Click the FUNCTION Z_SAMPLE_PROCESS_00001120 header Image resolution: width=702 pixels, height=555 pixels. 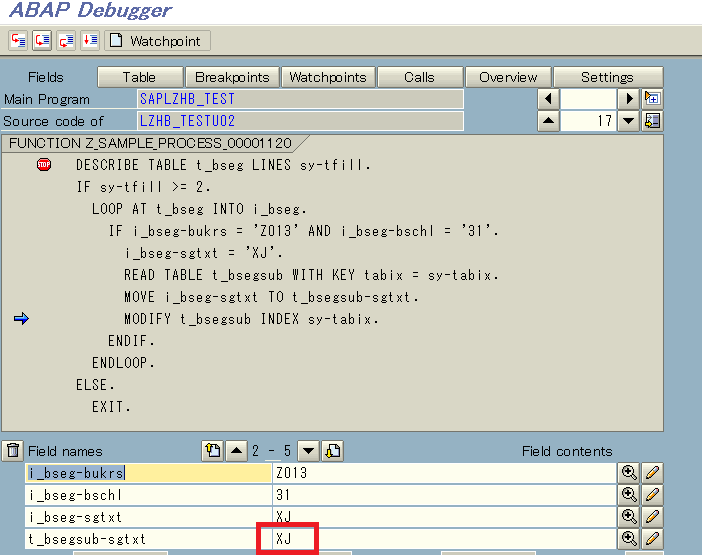point(150,143)
